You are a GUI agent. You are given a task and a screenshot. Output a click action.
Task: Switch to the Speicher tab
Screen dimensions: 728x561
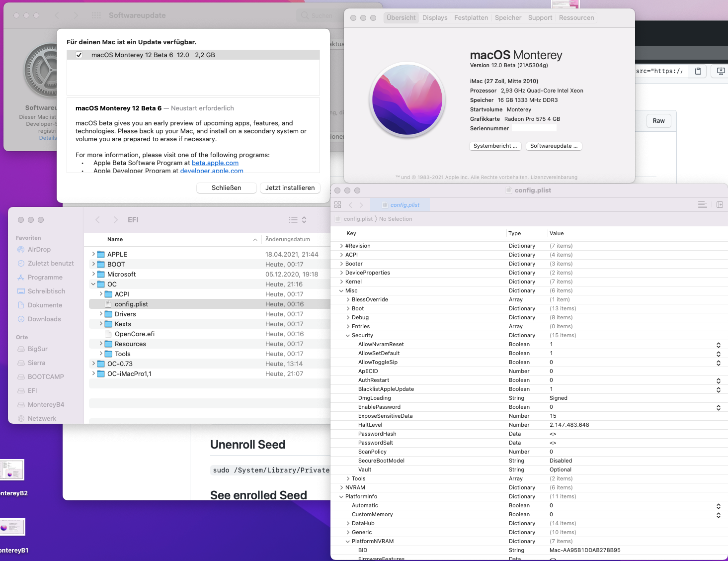pos(508,18)
